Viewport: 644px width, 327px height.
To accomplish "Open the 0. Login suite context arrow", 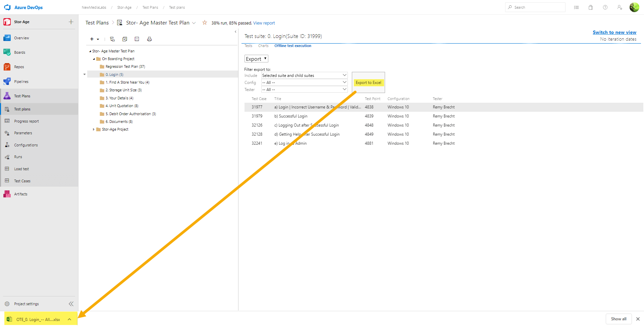I will 85,75.
